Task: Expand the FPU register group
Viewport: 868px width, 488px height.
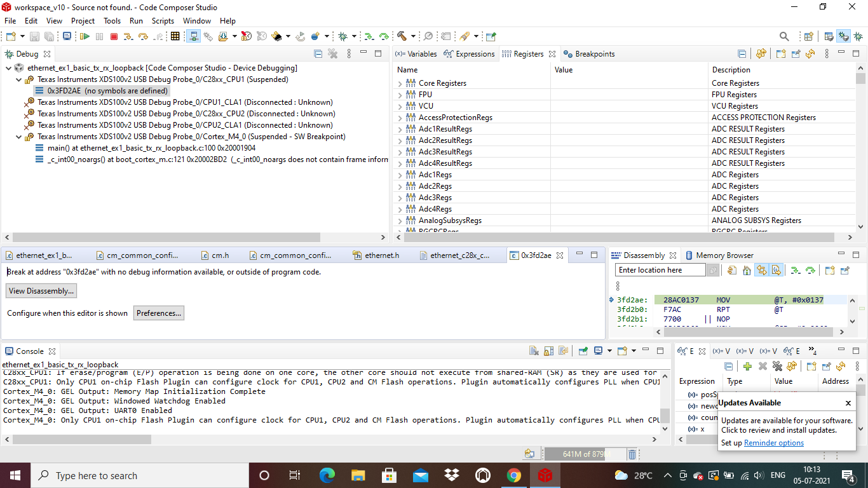Action: [x=400, y=95]
